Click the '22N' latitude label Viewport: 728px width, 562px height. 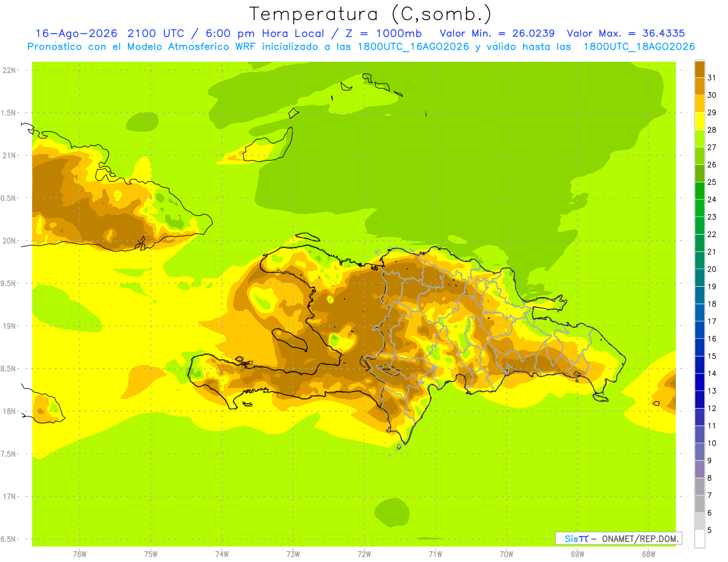point(9,70)
